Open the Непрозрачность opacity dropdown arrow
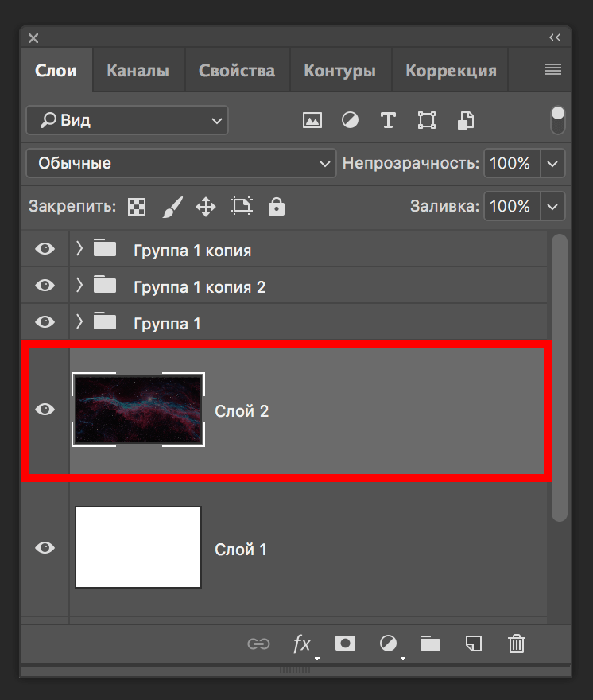Viewport: 593px width, 700px height. 552,163
